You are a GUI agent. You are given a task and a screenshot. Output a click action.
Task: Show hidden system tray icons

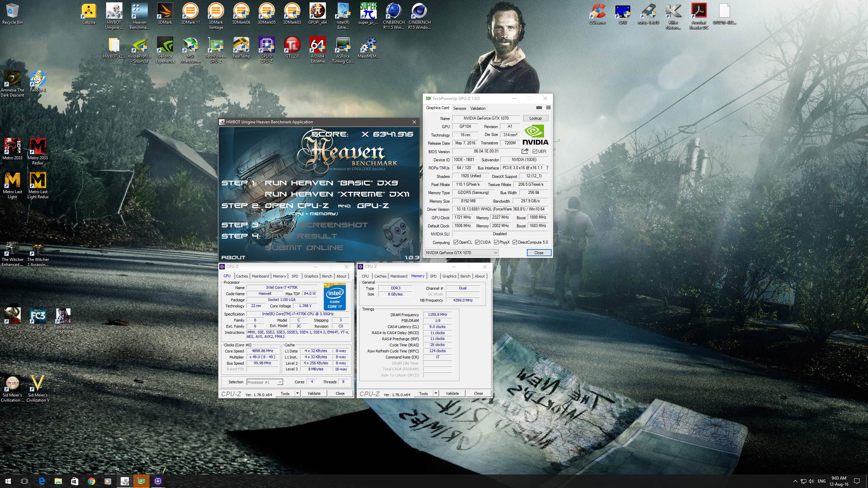coord(795,481)
